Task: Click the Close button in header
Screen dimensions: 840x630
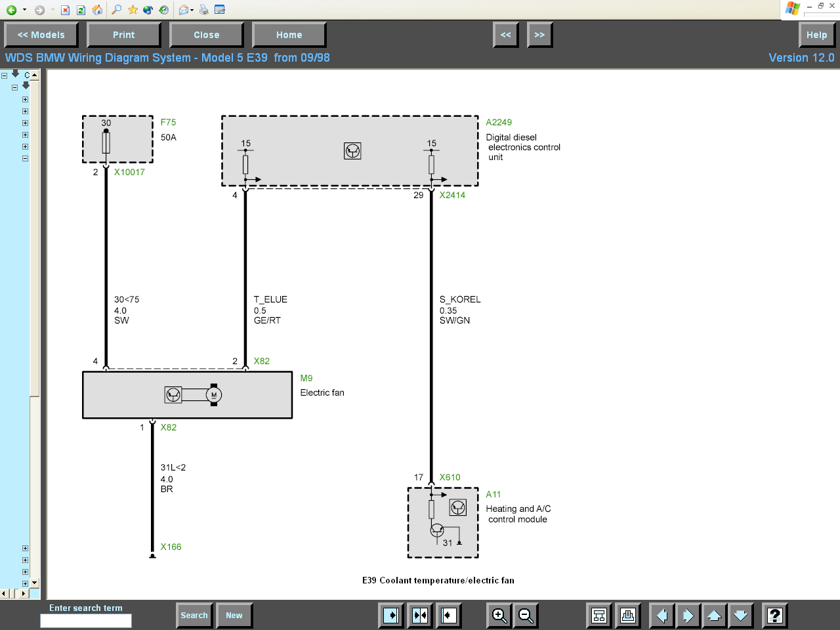Action: pyautogui.click(x=207, y=35)
